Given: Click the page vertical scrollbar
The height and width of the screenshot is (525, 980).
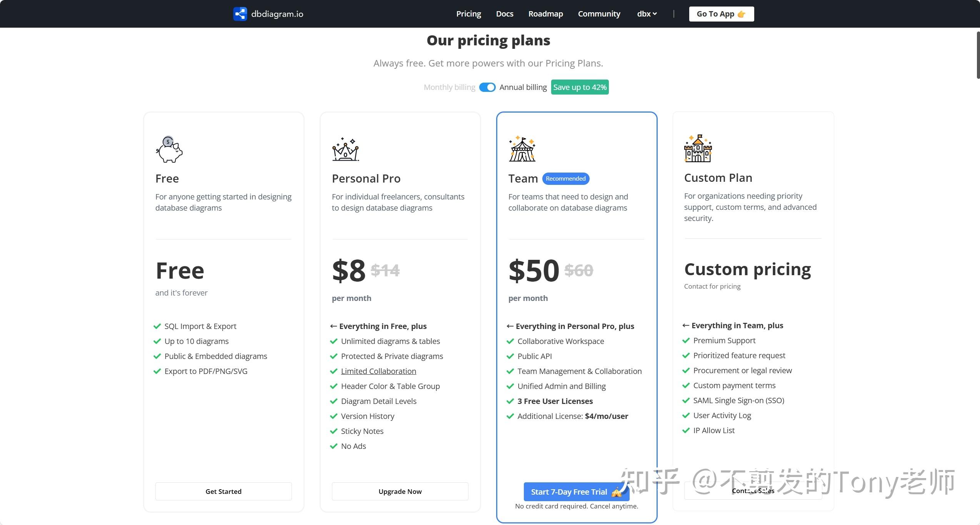Looking at the screenshot, I should (978, 56).
